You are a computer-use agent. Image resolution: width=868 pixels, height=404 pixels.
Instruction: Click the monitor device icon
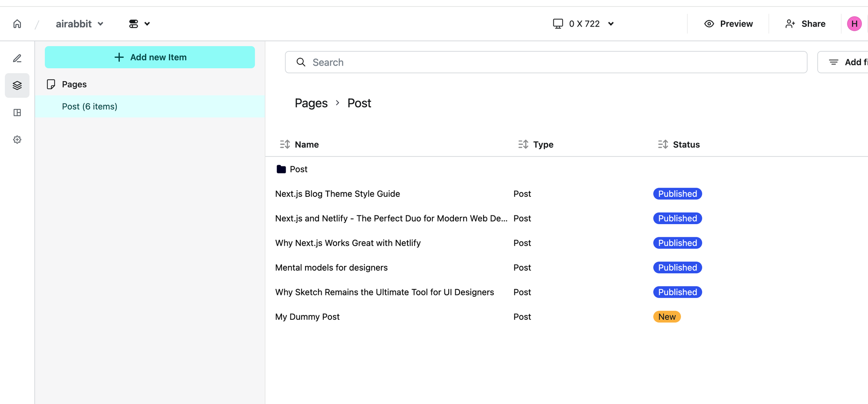[x=558, y=23]
